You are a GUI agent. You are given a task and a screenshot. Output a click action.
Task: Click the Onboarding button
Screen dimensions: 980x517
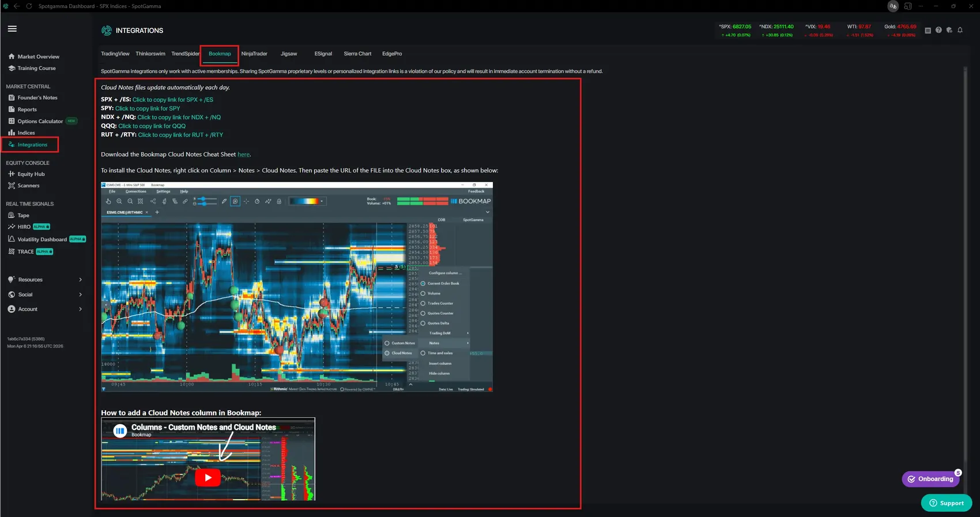[x=930, y=479]
